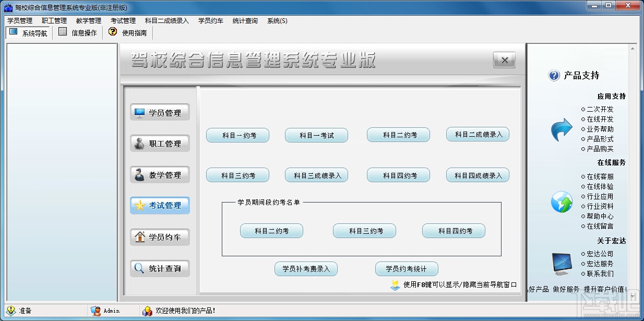This screenshot has width=644, height=321.
Task: Open the 产品购买 link
Action: pyautogui.click(x=600, y=149)
